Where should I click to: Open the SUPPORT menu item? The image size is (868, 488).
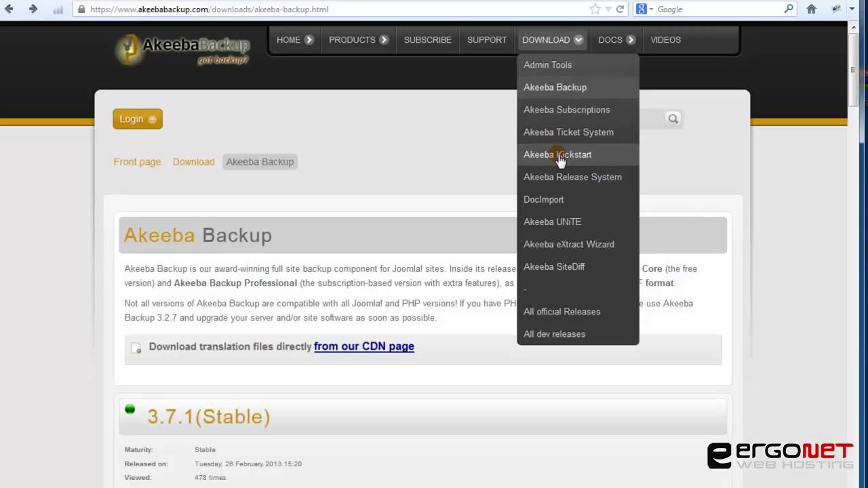pyautogui.click(x=487, y=40)
